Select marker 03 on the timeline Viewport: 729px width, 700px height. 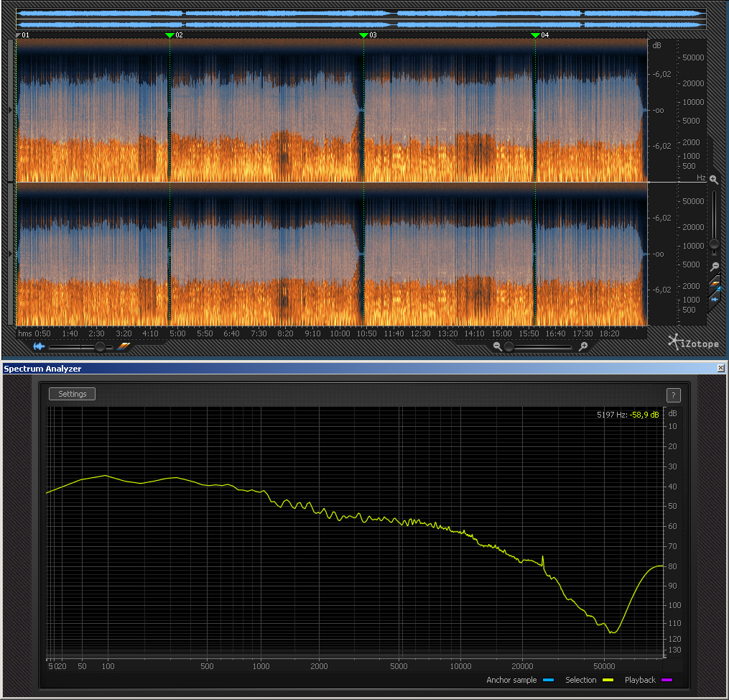pyautogui.click(x=363, y=35)
